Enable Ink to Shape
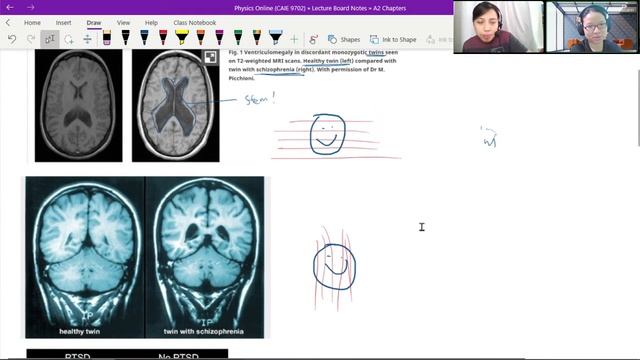Image resolution: width=640 pixels, height=360 pixels. pos(393,39)
